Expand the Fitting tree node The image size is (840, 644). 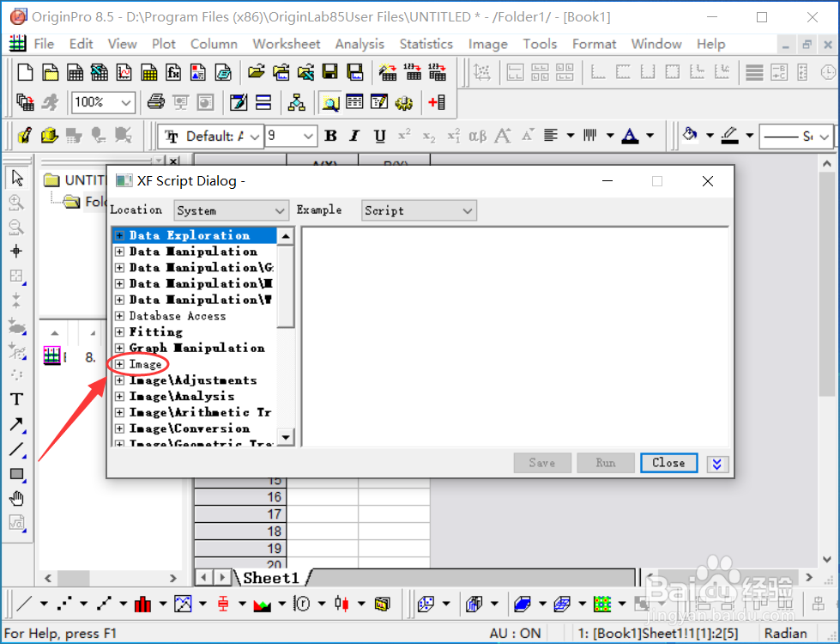(119, 332)
